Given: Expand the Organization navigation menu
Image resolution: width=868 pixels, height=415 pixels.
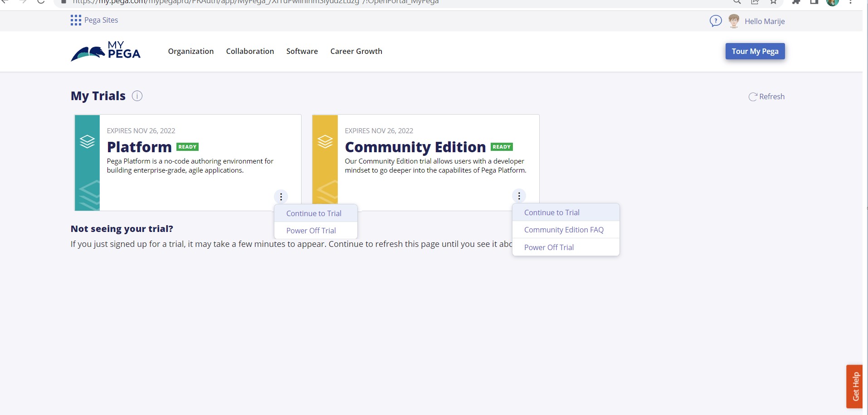Looking at the screenshot, I should [190, 51].
